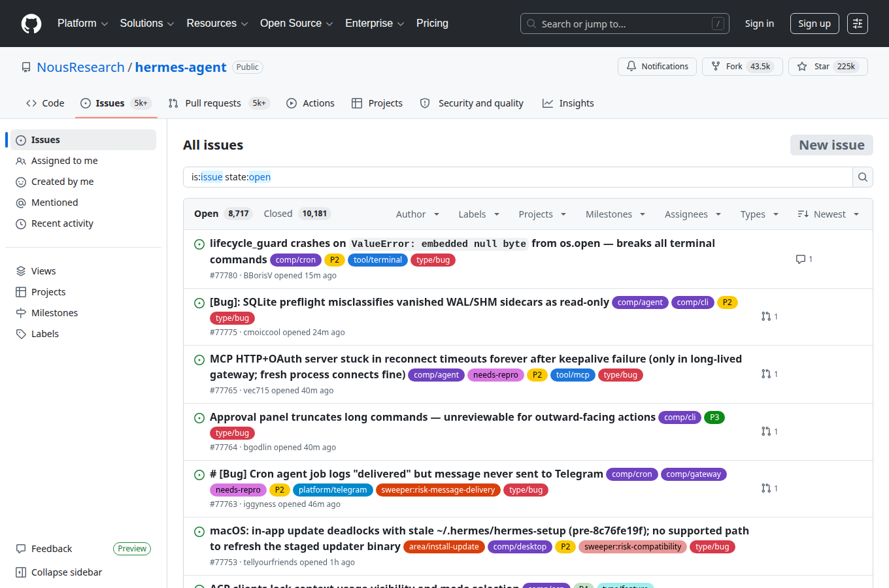Viewport: 889px width, 588px height.
Task: Open the appearance settings icon beside Sign up
Action: click(x=858, y=24)
